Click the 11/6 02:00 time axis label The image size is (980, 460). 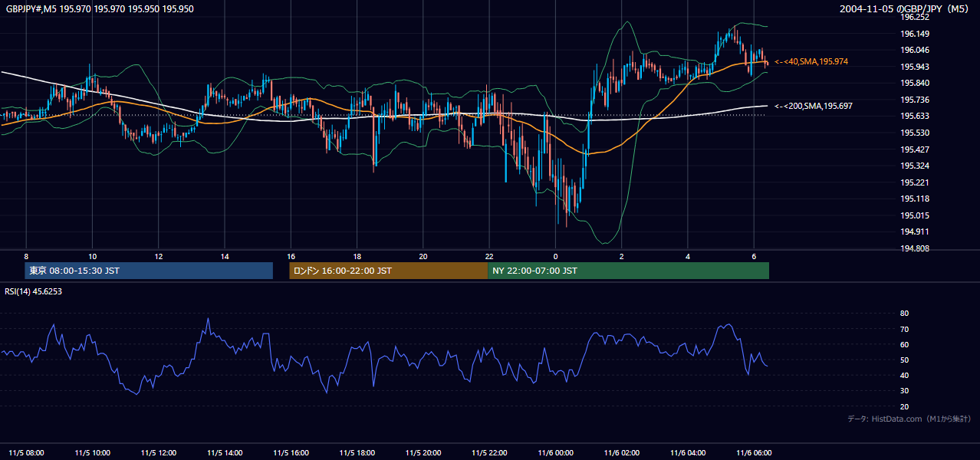621,453
